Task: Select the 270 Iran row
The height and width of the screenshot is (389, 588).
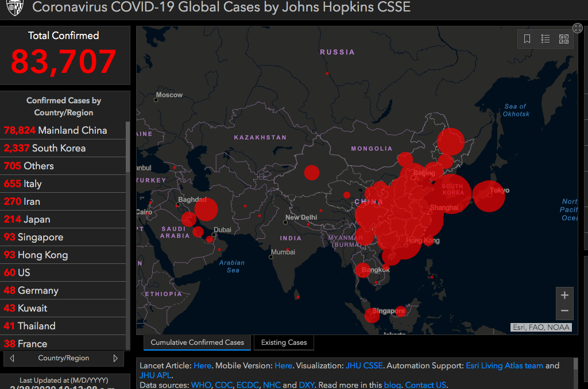Action: 63,201
